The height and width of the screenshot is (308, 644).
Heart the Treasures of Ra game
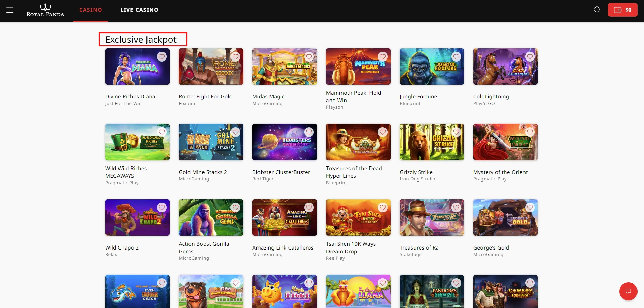[x=456, y=207]
